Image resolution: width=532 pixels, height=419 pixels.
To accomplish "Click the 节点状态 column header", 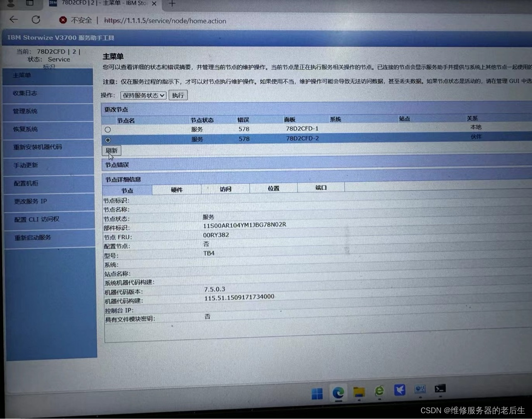I will coord(202,120).
